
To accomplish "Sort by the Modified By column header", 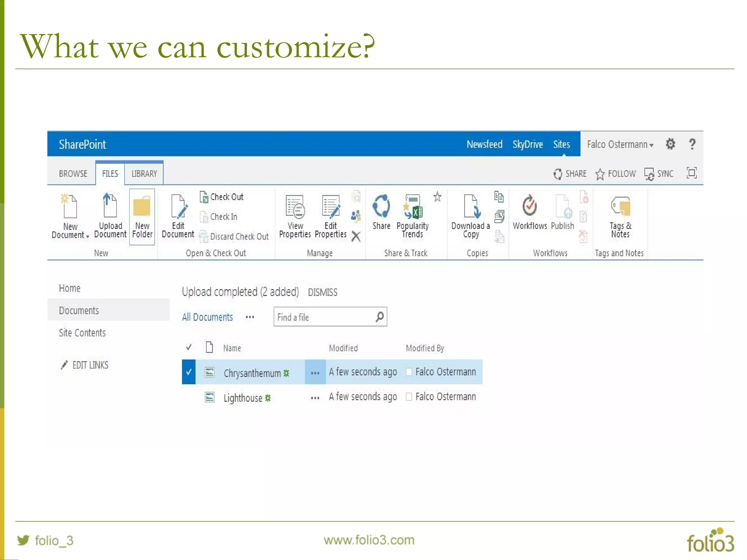I will [425, 348].
